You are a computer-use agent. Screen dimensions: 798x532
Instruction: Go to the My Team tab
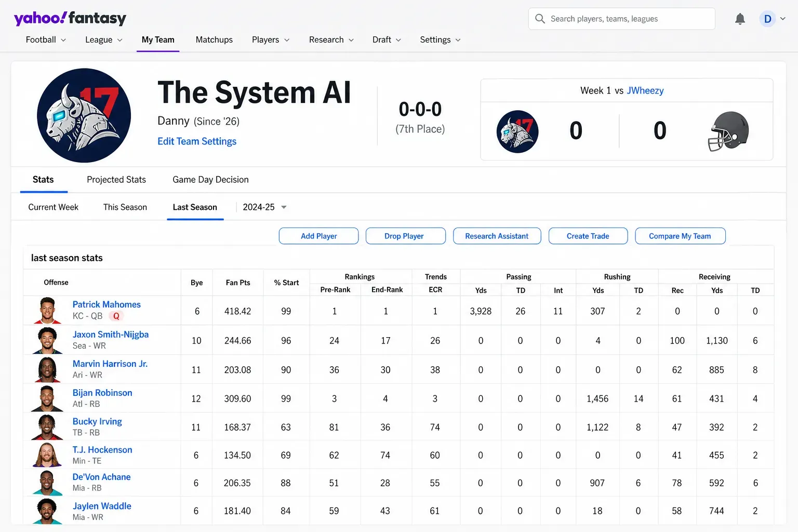158,39
